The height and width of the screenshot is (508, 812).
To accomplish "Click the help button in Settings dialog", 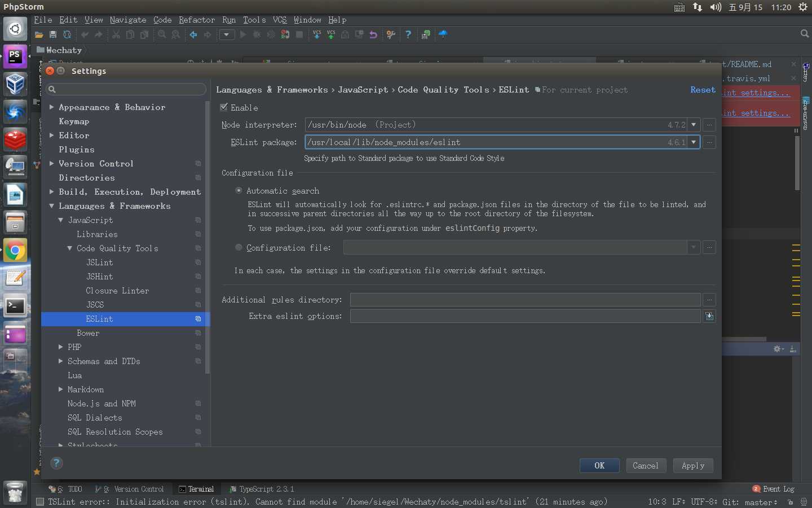I will tap(56, 463).
